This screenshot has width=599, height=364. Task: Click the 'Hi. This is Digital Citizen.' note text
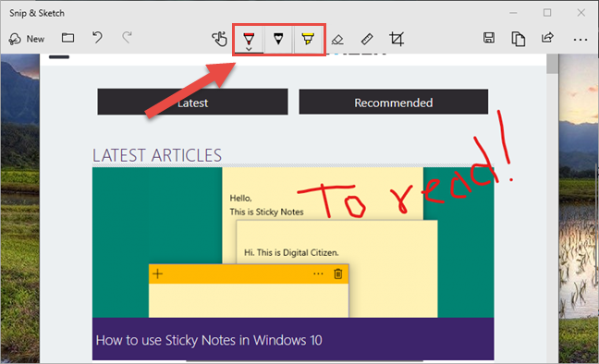click(291, 252)
